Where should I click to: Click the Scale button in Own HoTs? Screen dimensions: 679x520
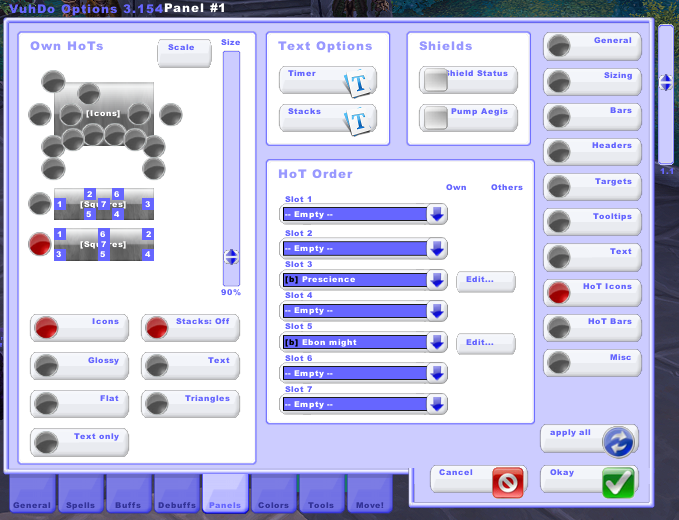(184, 53)
